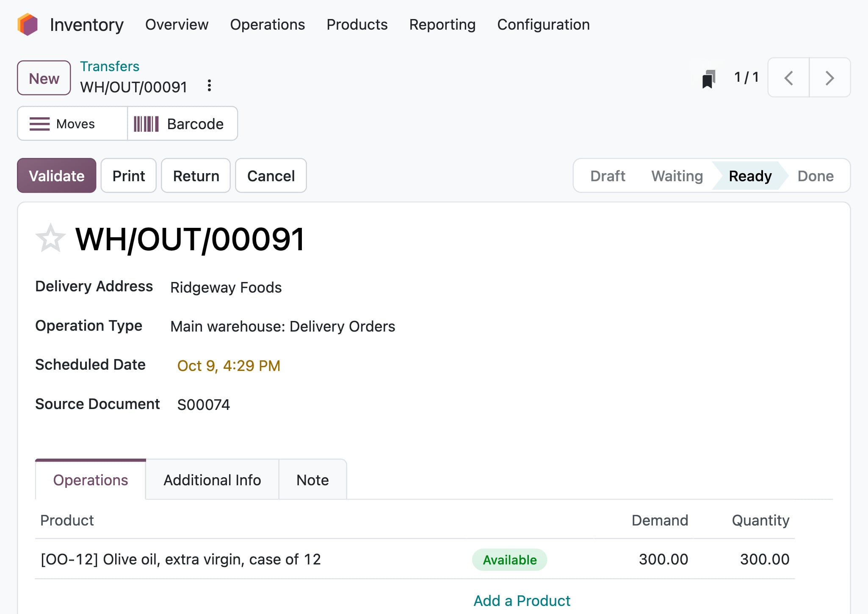Screen dimensions: 868x614
Task: Open the actions kebab menu beside WH/OUT/00091
Action: [209, 86]
